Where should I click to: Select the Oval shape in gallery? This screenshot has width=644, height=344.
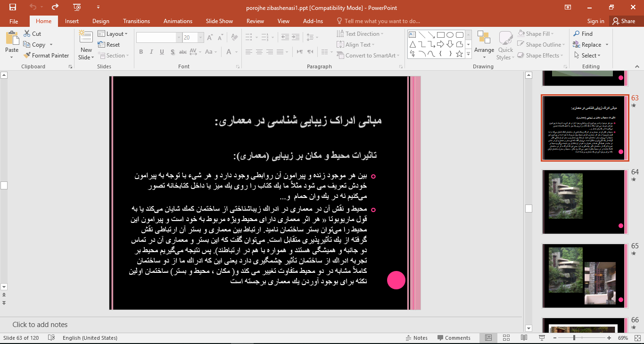coord(450,35)
